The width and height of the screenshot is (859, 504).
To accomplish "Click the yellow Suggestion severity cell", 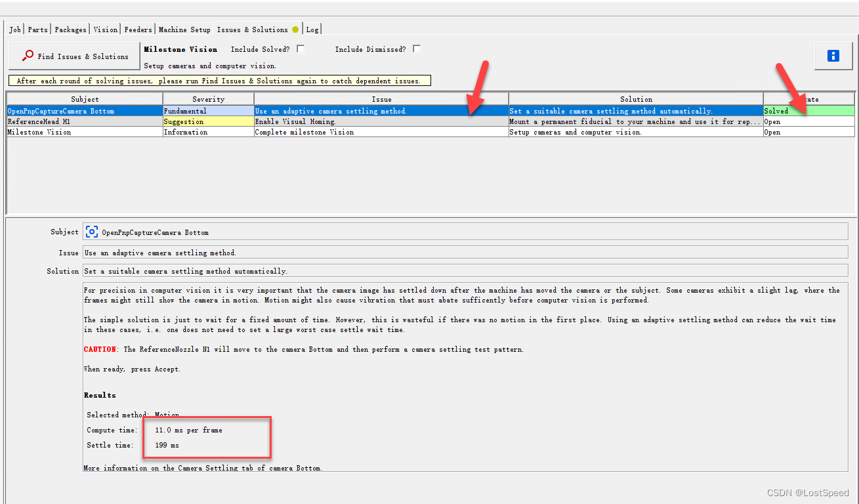I will click(x=209, y=121).
